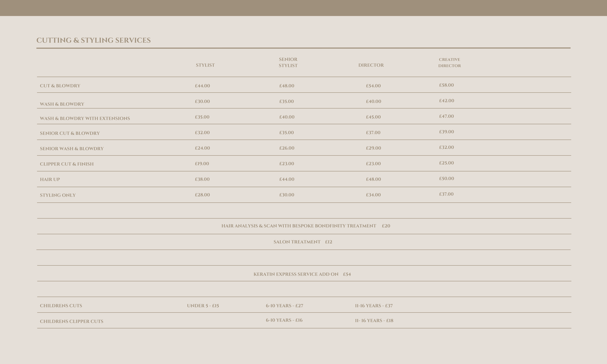Screen dimensions: 607x364
Task: Click the Cutting & Styling Services heading
Action: click(93, 40)
